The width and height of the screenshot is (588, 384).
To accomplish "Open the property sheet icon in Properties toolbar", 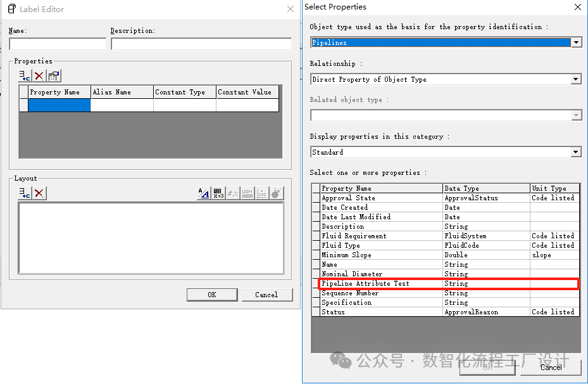I will [x=54, y=76].
